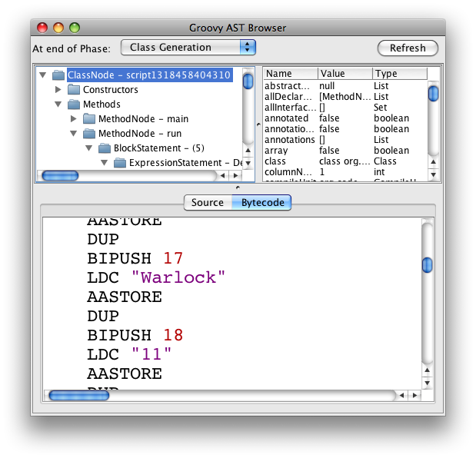Click bytecode pane vertical scrollbar thumb
The height and width of the screenshot is (458, 476).
[427, 265]
